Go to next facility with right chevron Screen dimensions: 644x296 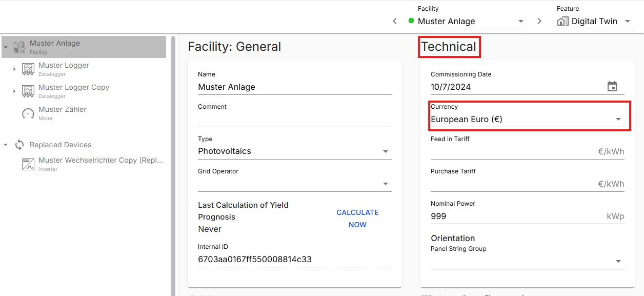coord(539,22)
